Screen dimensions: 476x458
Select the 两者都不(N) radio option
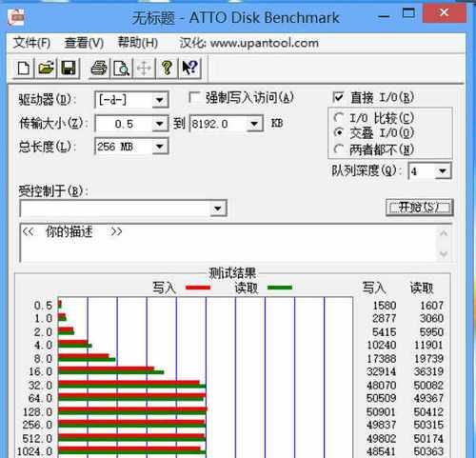339,149
